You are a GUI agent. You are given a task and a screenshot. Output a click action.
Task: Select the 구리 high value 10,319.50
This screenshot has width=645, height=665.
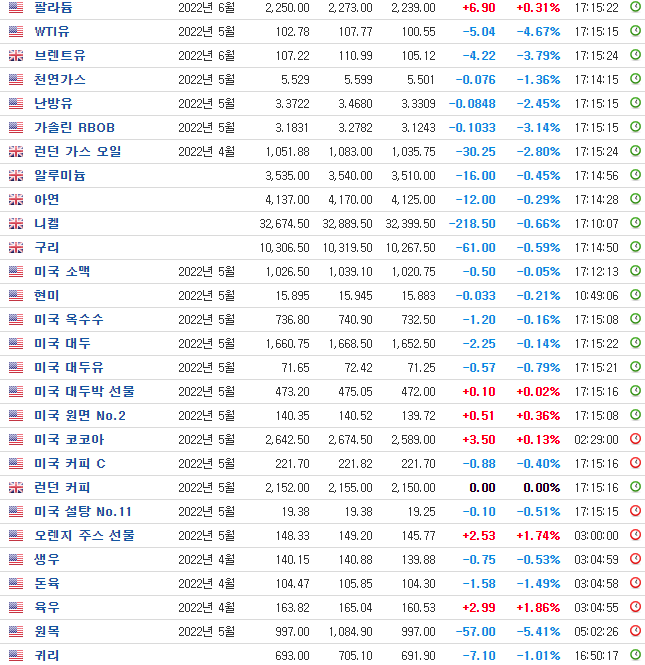point(347,248)
